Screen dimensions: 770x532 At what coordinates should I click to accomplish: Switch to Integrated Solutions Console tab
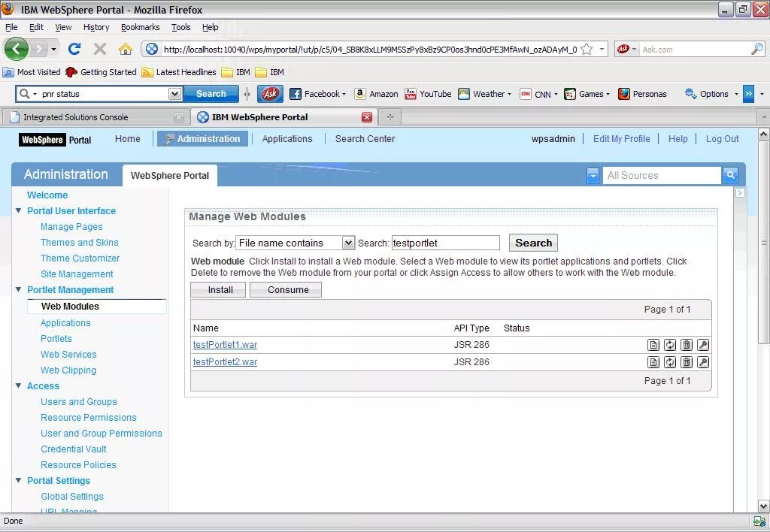95,116
